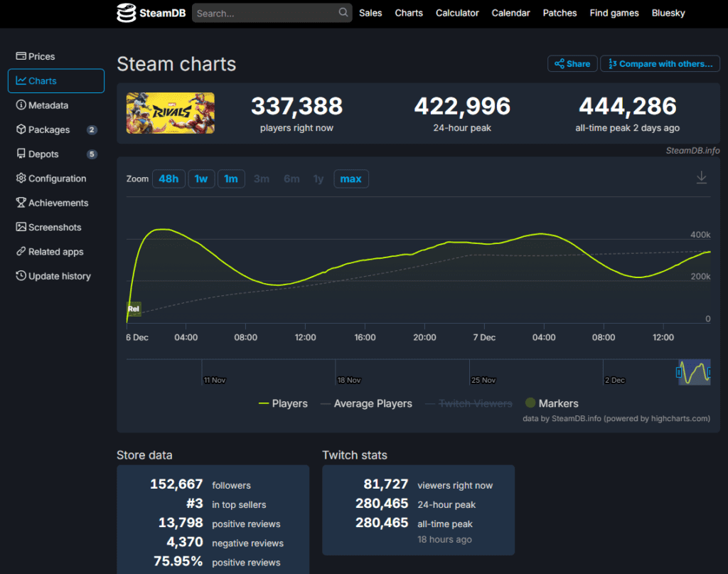Set chart zoom to 1m

point(231,179)
